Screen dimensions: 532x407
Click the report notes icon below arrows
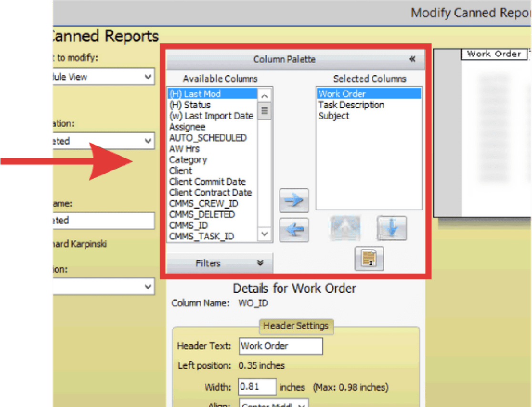[x=368, y=259]
